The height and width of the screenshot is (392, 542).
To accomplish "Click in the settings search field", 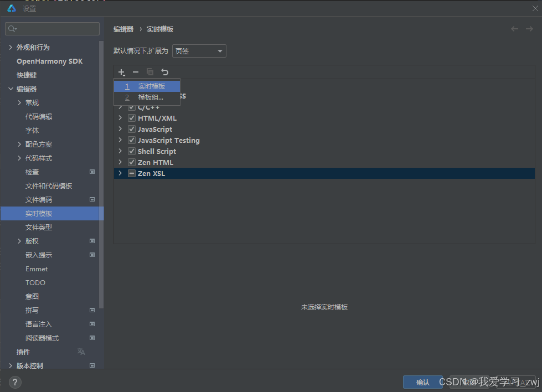I will (52, 29).
